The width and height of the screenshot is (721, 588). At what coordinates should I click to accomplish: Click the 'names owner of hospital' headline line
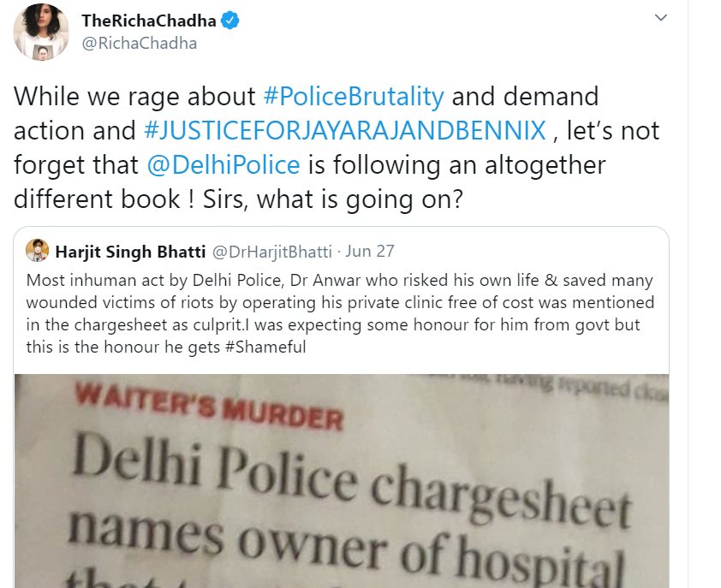[345, 545]
